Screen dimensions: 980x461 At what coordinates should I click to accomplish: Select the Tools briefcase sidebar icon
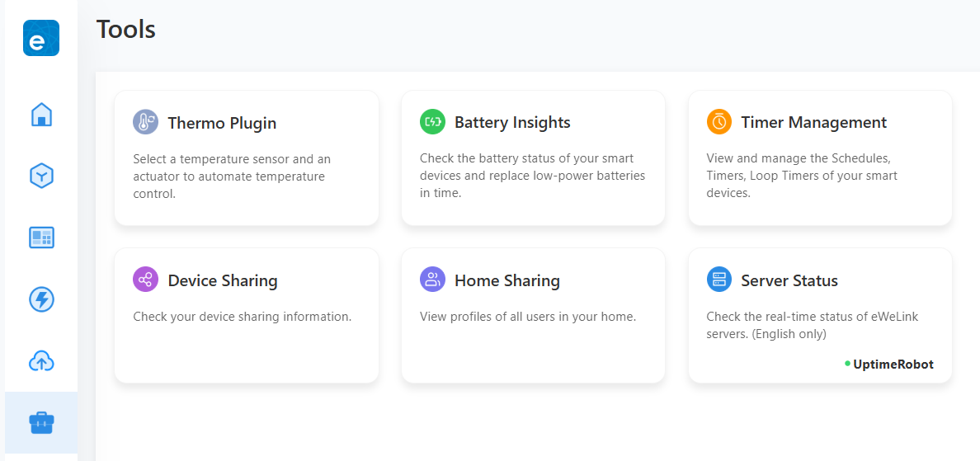click(x=41, y=423)
